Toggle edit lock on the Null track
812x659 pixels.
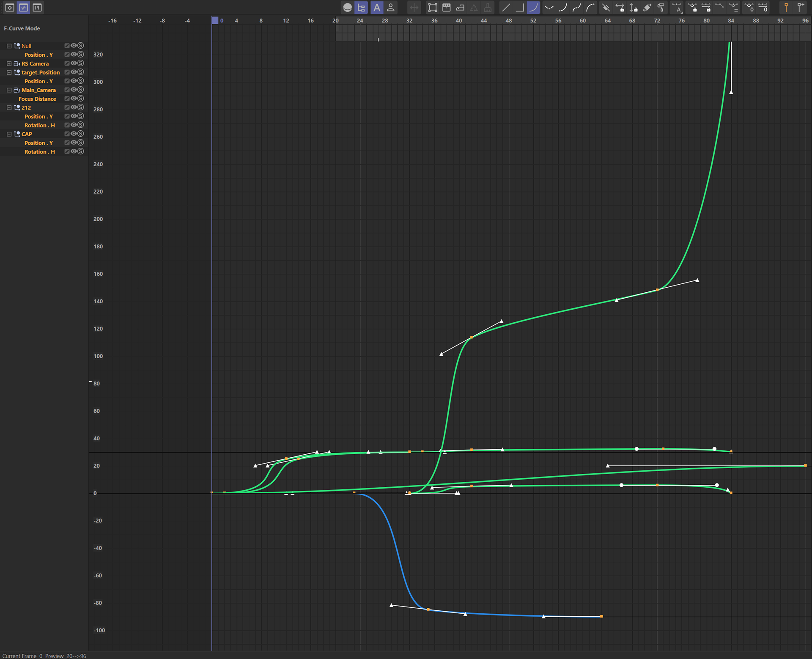click(67, 46)
